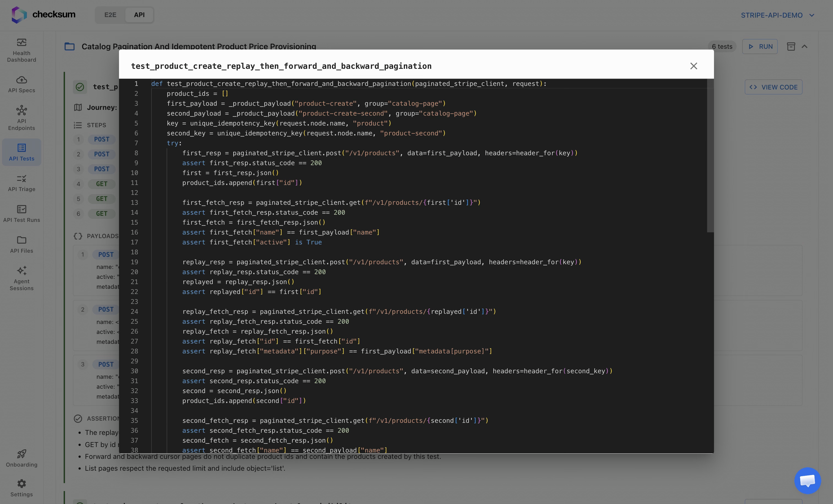Click the 'try:' keyword on line 7
Viewport: 833px width, 504px height.
pos(174,143)
